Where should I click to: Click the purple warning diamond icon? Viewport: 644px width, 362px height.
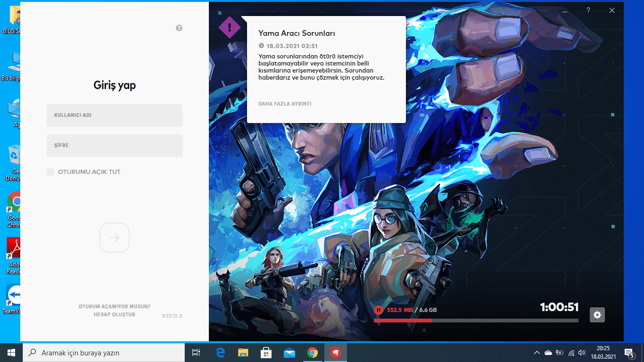pyautogui.click(x=230, y=27)
